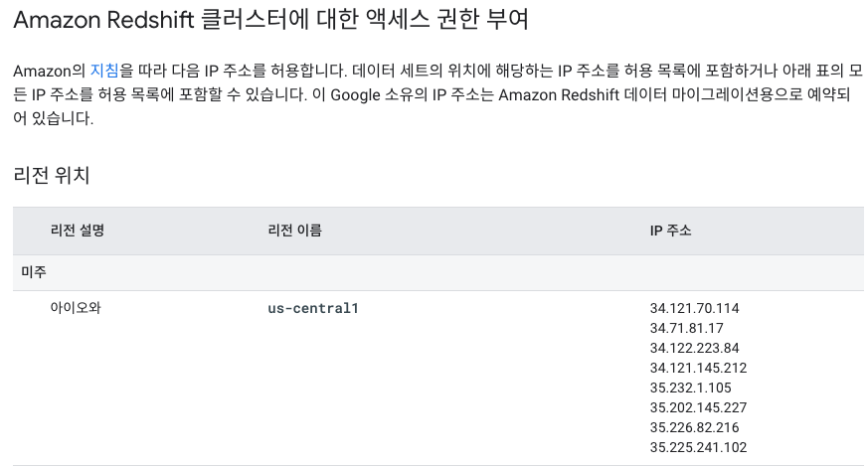Click the paragraph's last line 어 있습니다
Screen dimensions: 868x467
click(x=54, y=118)
